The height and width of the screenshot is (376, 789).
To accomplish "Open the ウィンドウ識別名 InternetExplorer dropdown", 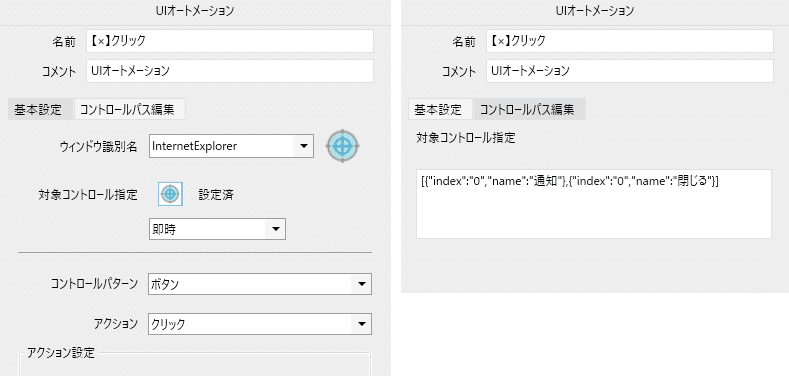I will (231, 146).
